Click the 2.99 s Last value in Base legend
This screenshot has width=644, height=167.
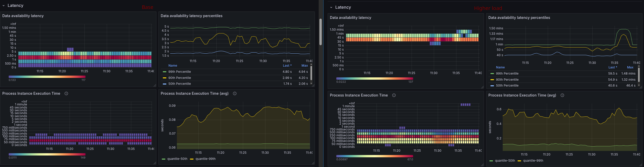287,78
